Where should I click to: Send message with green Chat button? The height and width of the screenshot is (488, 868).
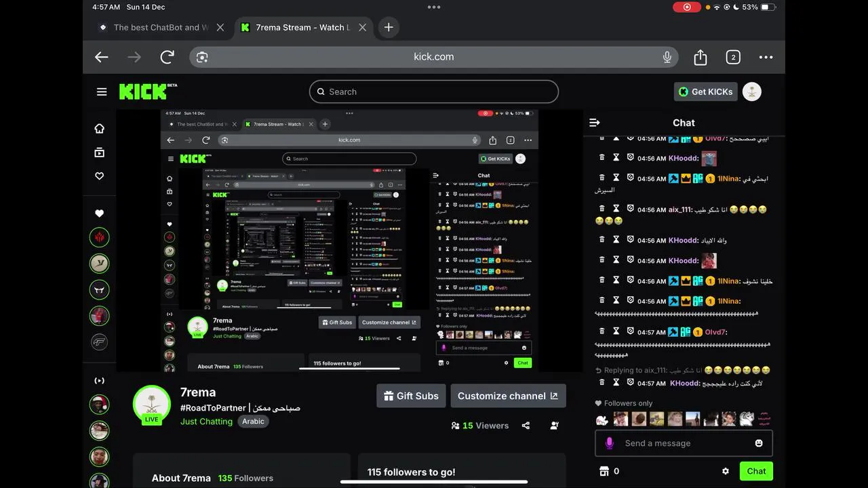[x=756, y=471]
